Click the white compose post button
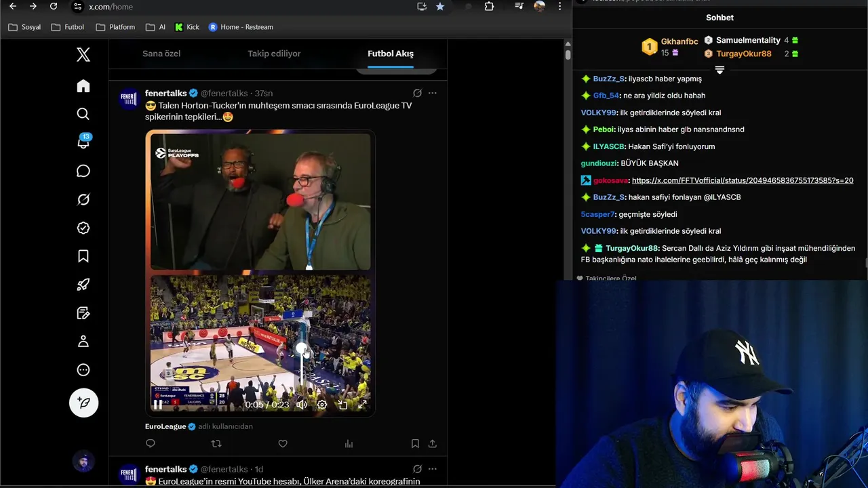 [x=83, y=403]
